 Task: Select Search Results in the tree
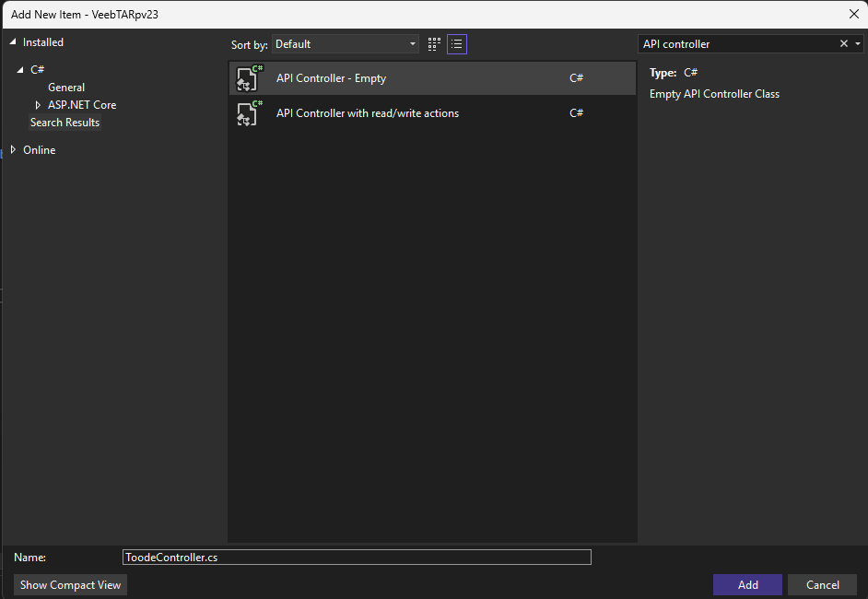click(65, 123)
